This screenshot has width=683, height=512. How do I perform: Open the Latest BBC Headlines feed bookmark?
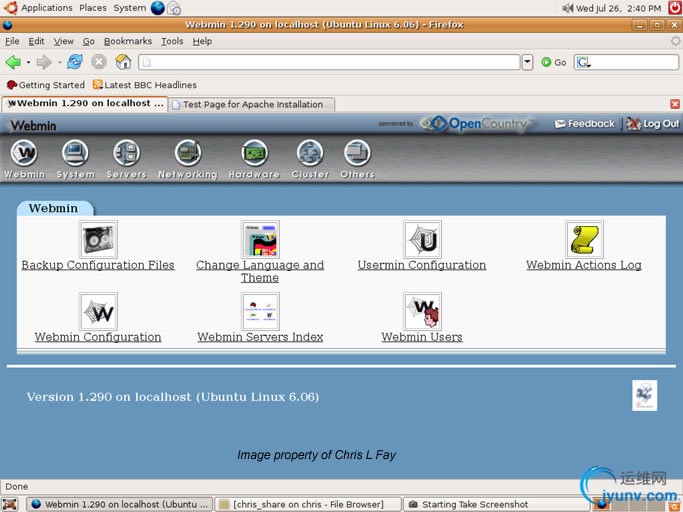[x=145, y=85]
